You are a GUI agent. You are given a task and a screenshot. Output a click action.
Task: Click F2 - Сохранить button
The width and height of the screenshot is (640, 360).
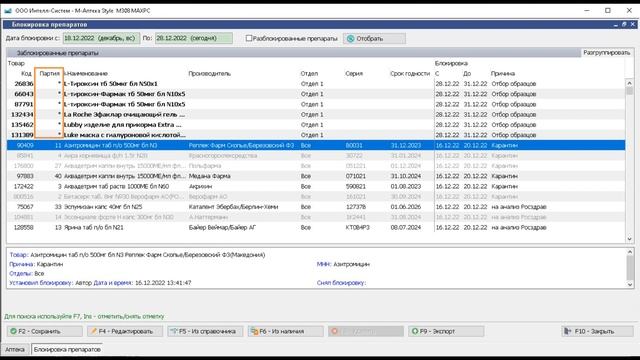tap(44, 331)
